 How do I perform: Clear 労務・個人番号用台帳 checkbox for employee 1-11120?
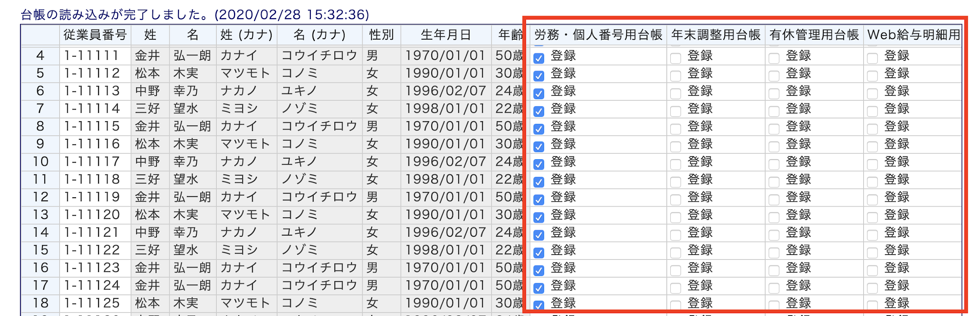coord(539,217)
